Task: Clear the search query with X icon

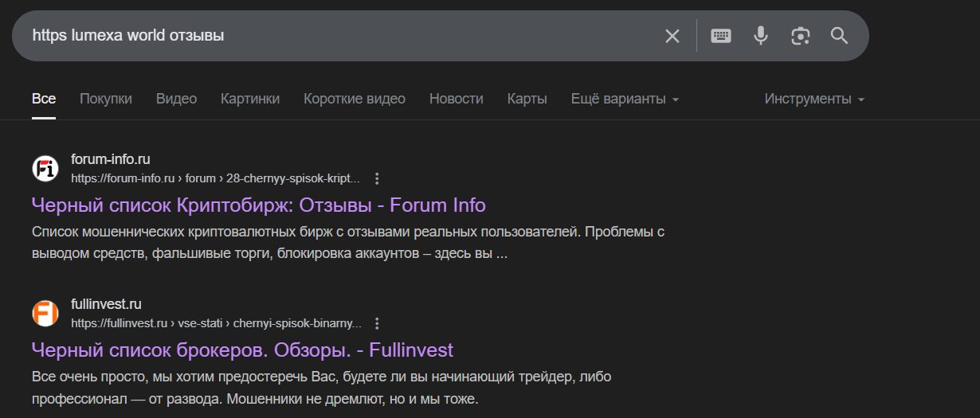Action: pyautogui.click(x=672, y=36)
